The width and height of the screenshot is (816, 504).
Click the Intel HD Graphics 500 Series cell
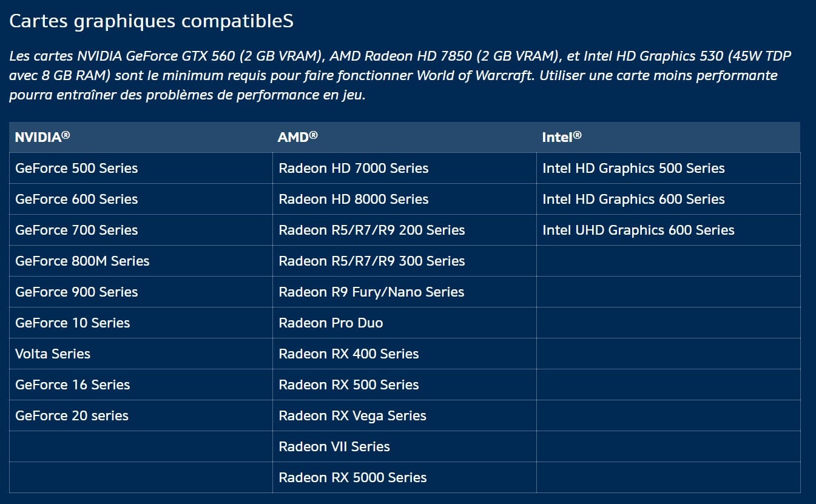(x=633, y=168)
